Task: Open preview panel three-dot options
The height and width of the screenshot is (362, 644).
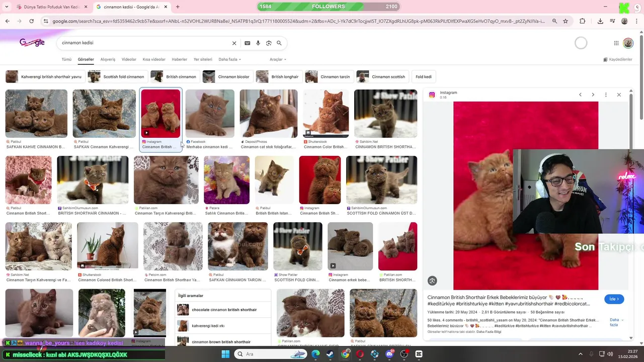Action: (x=606, y=95)
